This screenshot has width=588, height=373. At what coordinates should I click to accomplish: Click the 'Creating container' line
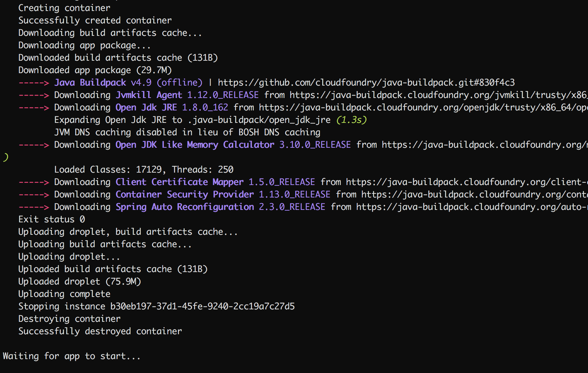pyautogui.click(x=64, y=8)
